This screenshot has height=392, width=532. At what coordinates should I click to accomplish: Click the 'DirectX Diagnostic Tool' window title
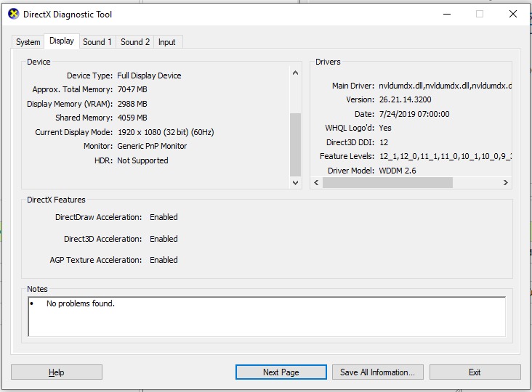click(x=68, y=15)
